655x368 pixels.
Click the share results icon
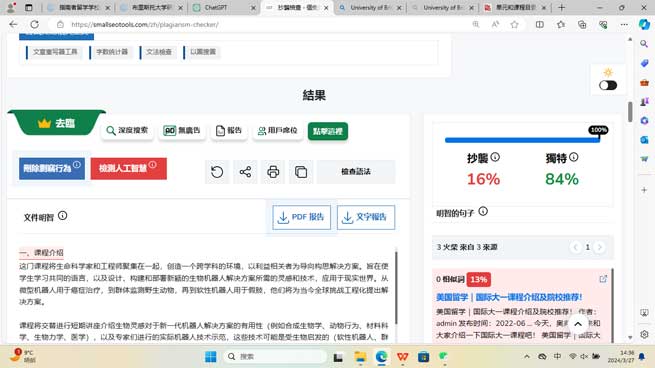(245, 172)
